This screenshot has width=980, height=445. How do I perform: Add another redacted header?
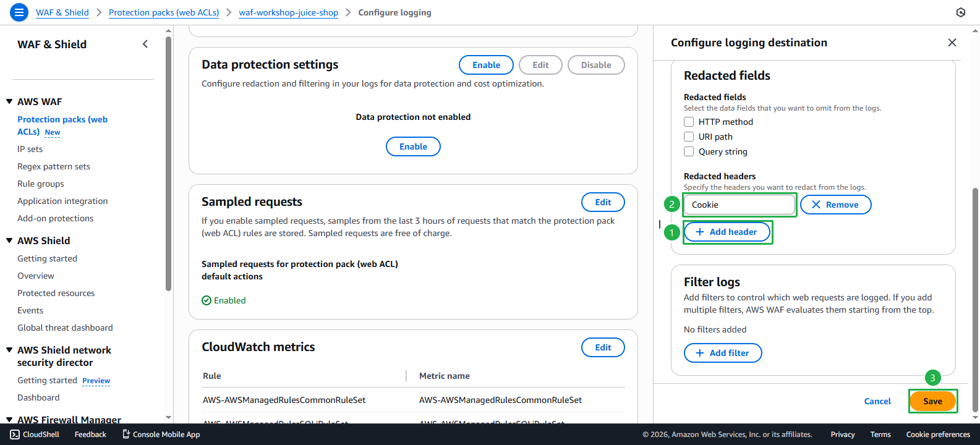(727, 232)
